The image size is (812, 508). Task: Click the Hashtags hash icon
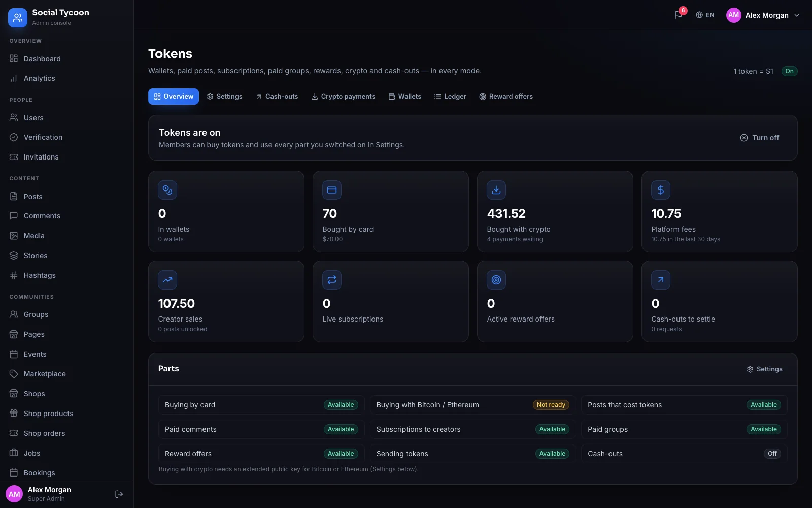(x=14, y=275)
